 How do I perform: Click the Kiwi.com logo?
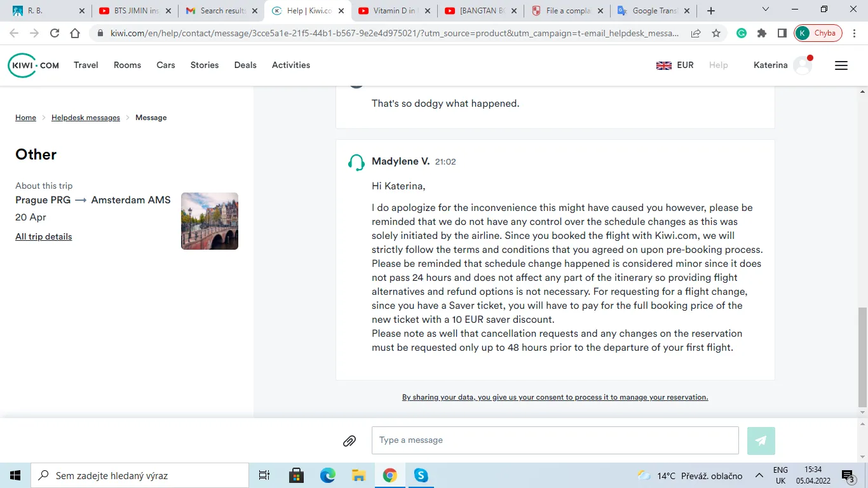34,65
